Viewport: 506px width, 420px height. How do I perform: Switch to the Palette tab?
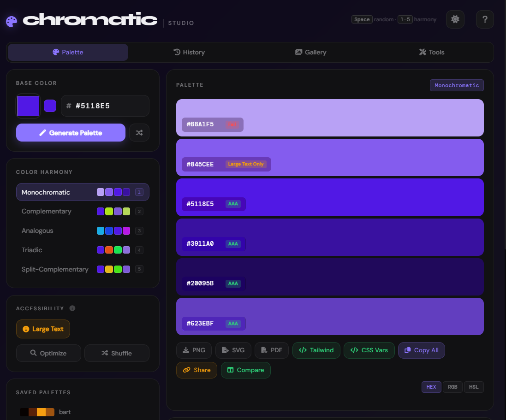click(68, 52)
